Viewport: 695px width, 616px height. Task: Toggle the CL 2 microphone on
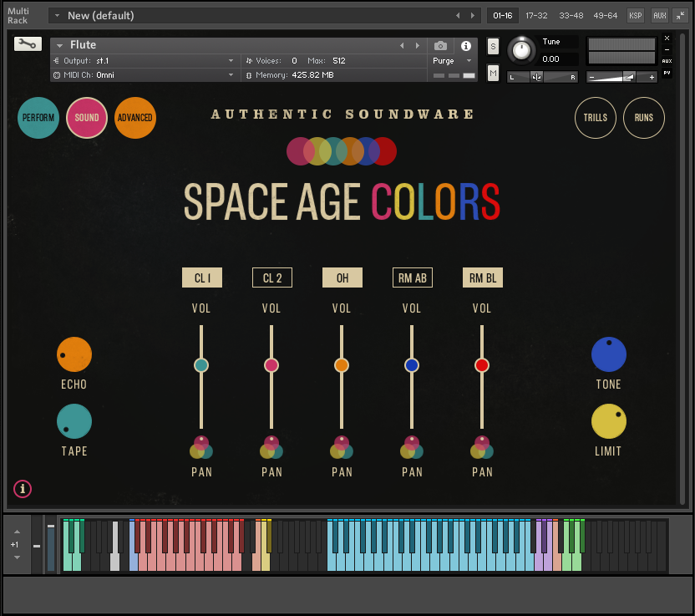tap(272, 277)
